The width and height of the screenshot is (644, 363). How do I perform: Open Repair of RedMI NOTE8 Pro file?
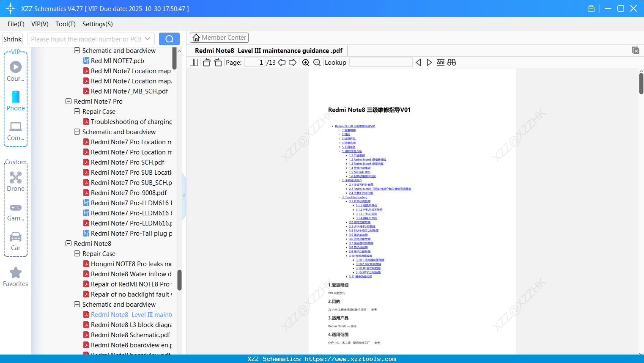click(127, 284)
